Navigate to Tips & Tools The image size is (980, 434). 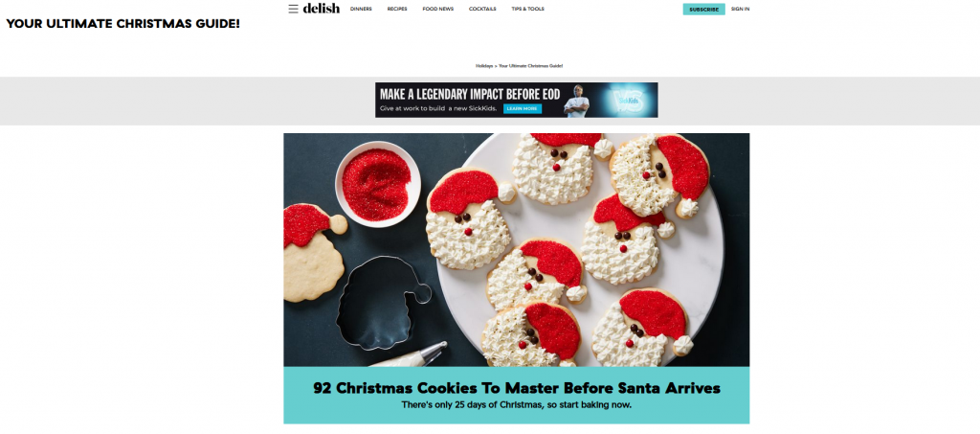click(x=527, y=9)
